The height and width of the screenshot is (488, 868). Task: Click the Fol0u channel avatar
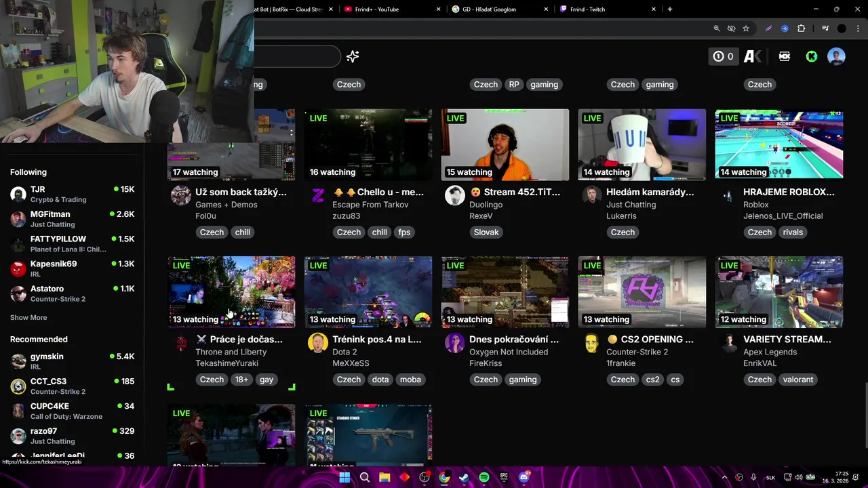[181, 196]
